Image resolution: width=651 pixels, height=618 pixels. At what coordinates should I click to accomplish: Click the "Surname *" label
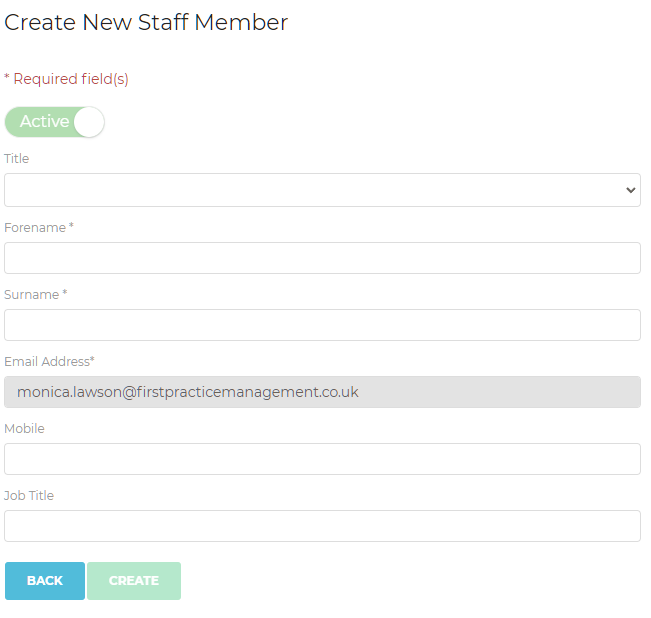tap(36, 295)
